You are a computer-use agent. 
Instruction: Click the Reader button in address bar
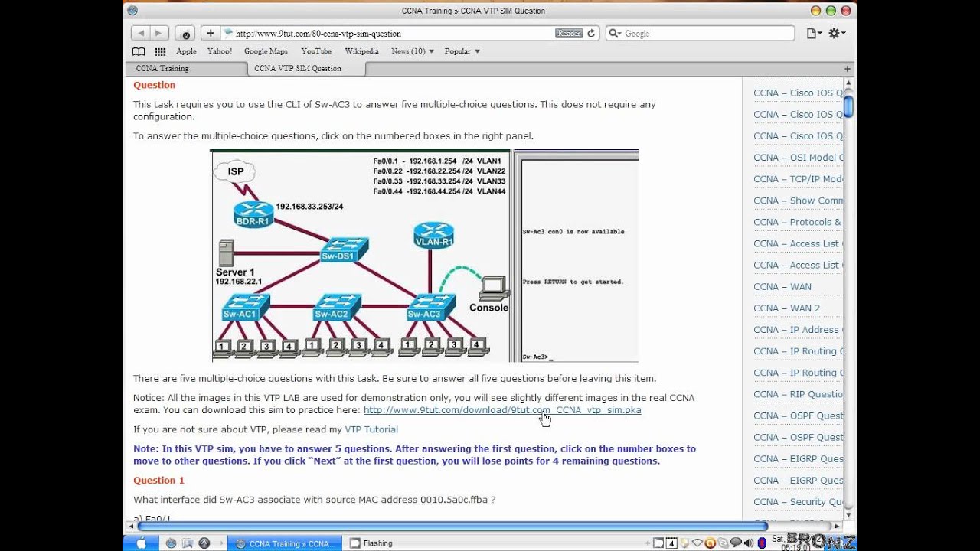pyautogui.click(x=569, y=33)
